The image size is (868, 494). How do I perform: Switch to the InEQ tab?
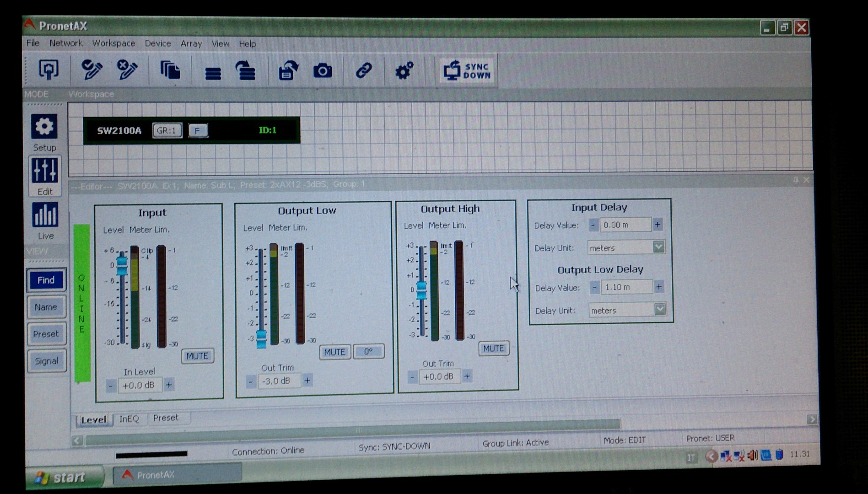129,419
